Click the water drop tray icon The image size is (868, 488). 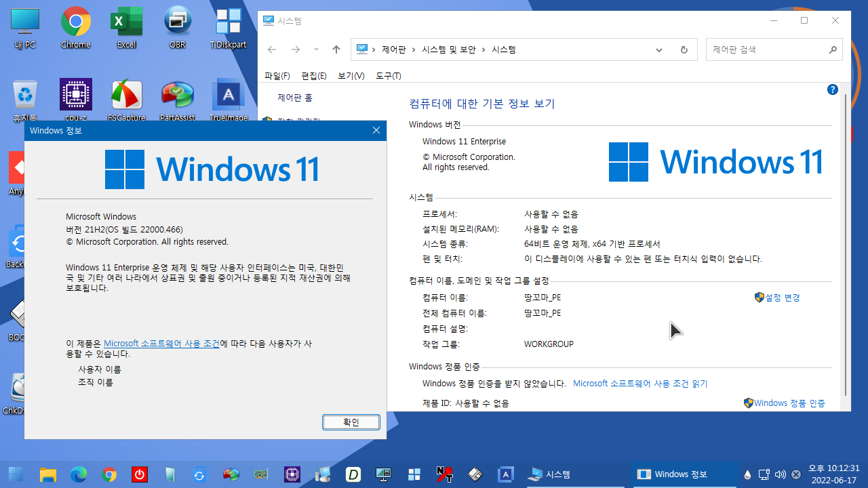tap(748, 474)
